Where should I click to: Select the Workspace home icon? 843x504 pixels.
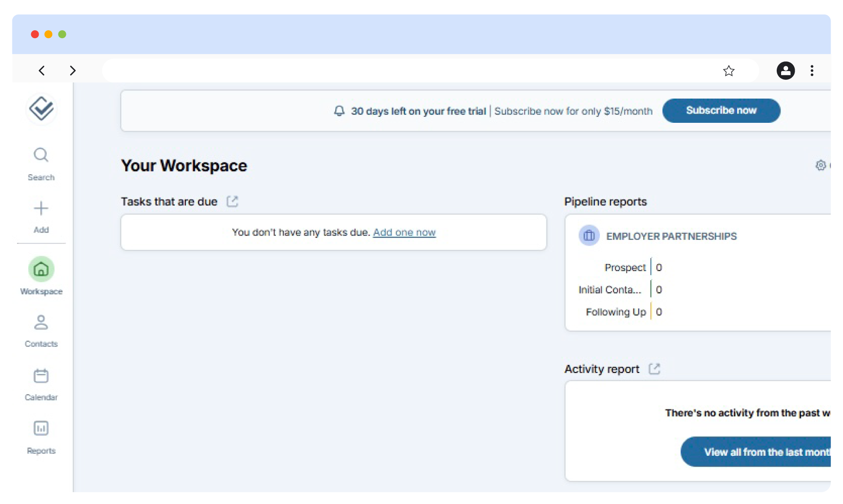pos(41,269)
